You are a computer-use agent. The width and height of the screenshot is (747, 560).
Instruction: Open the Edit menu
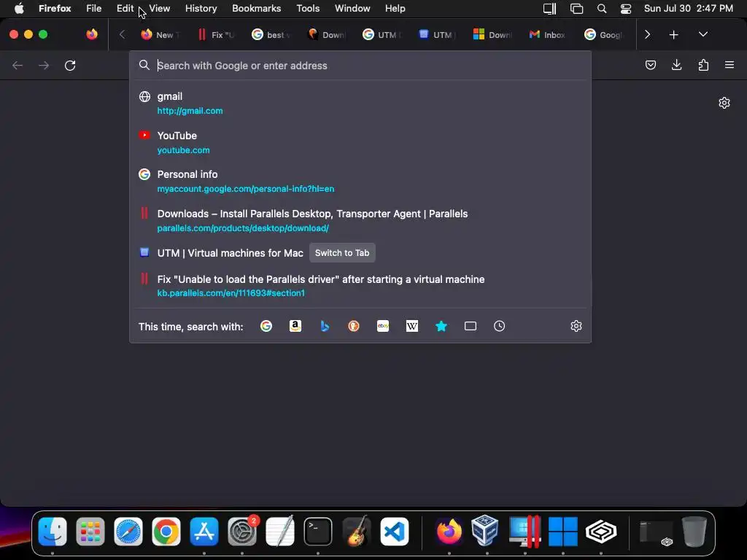click(x=125, y=9)
